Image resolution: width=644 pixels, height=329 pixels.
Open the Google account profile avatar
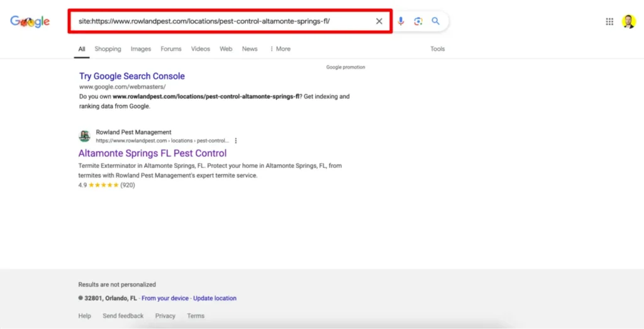[x=629, y=21]
